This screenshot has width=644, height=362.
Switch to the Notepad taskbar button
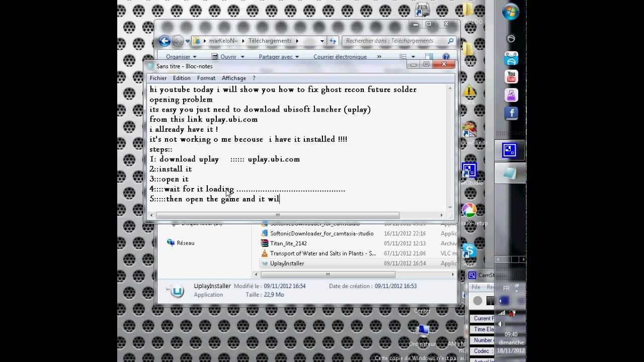(x=510, y=173)
